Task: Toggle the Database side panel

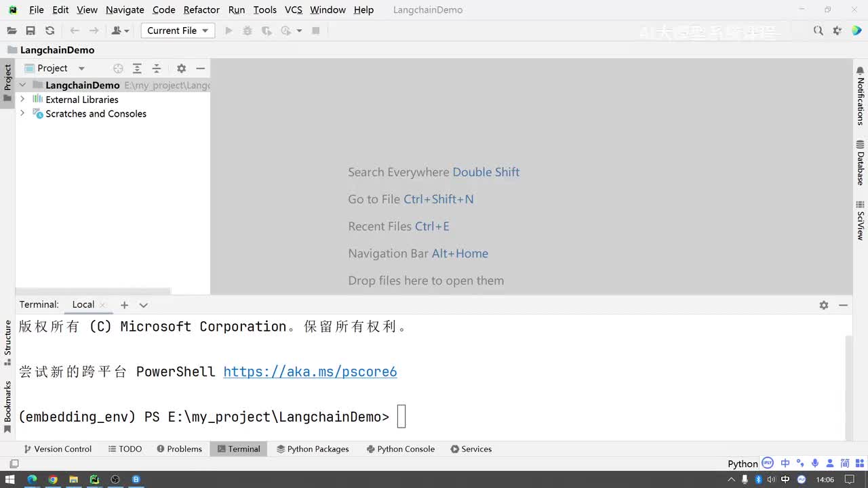Action: pos(860,163)
